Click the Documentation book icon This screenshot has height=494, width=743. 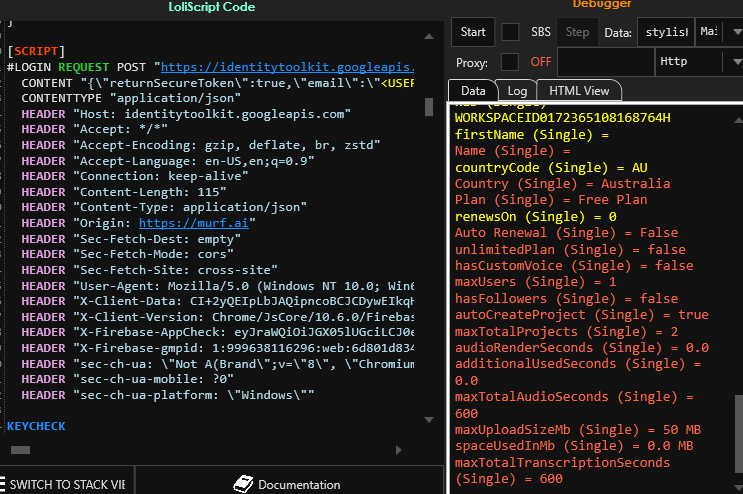[x=243, y=484]
